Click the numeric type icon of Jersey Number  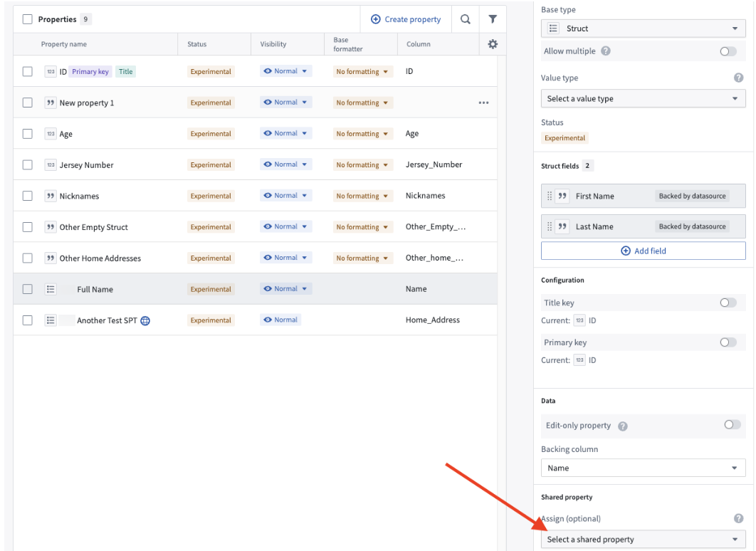(x=51, y=165)
